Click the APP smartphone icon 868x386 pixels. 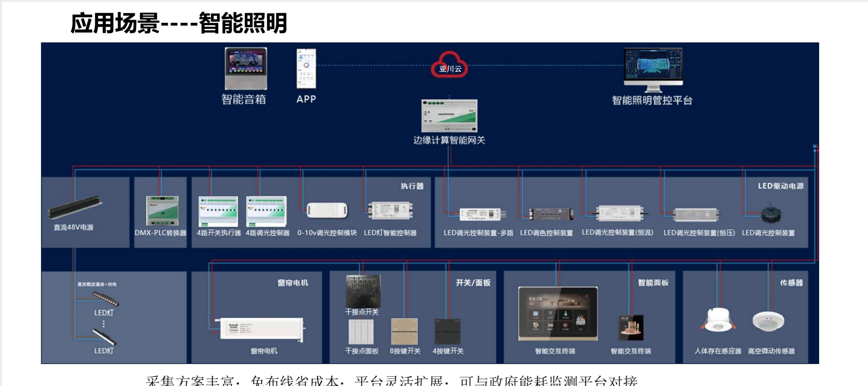[x=306, y=69]
